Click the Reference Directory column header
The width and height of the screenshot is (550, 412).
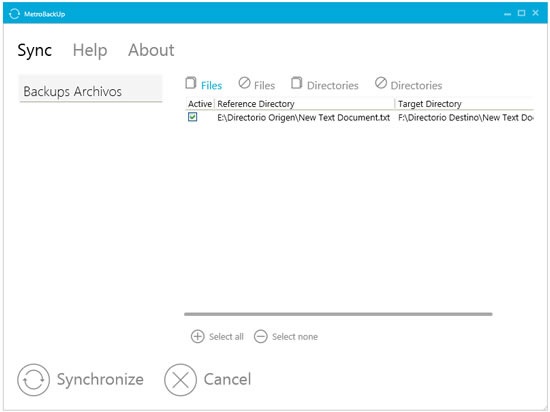[x=304, y=104]
